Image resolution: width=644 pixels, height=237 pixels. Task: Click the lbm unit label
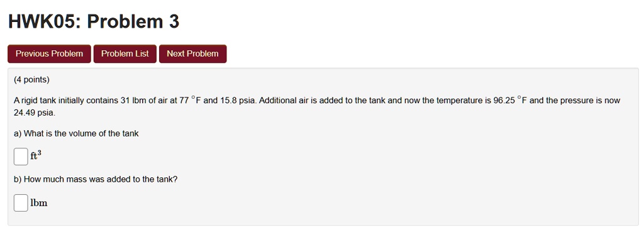click(x=38, y=203)
